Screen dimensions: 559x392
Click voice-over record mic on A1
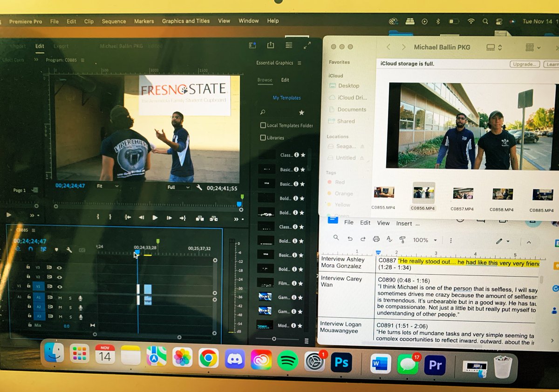tap(80, 298)
